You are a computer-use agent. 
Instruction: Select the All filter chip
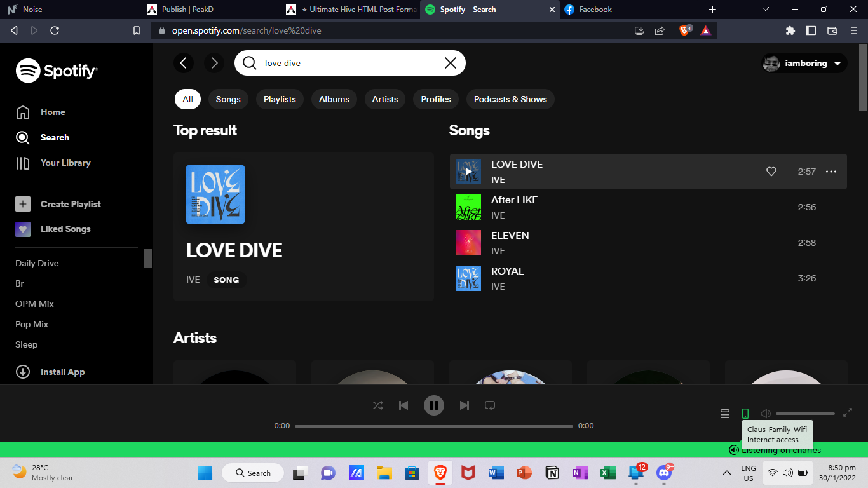pyautogui.click(x=187, y=99)
